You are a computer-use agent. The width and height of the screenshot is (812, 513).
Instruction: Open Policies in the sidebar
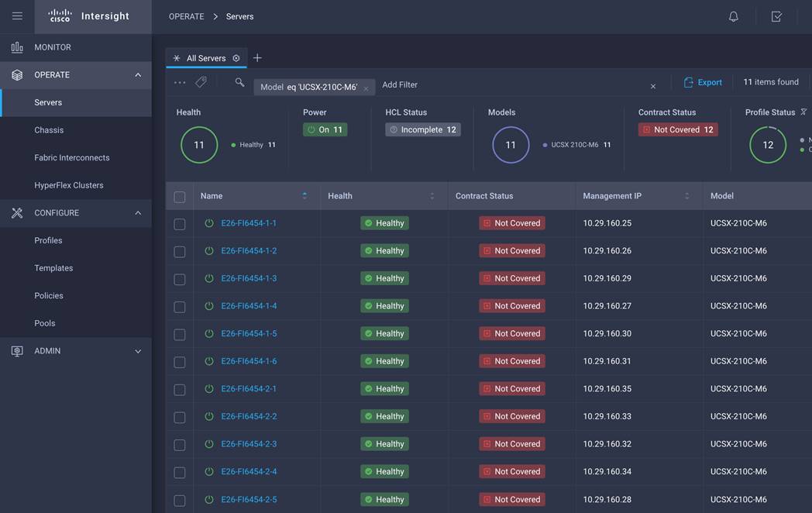click(76, 295)
